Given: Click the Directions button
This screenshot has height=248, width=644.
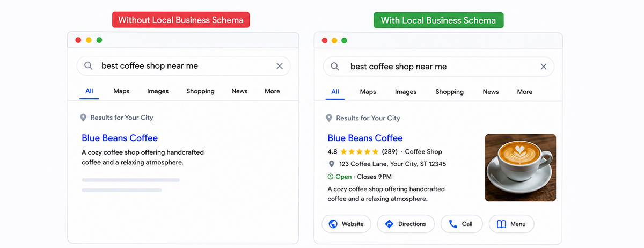Looking at the screenshot, I should click(406, 224).
